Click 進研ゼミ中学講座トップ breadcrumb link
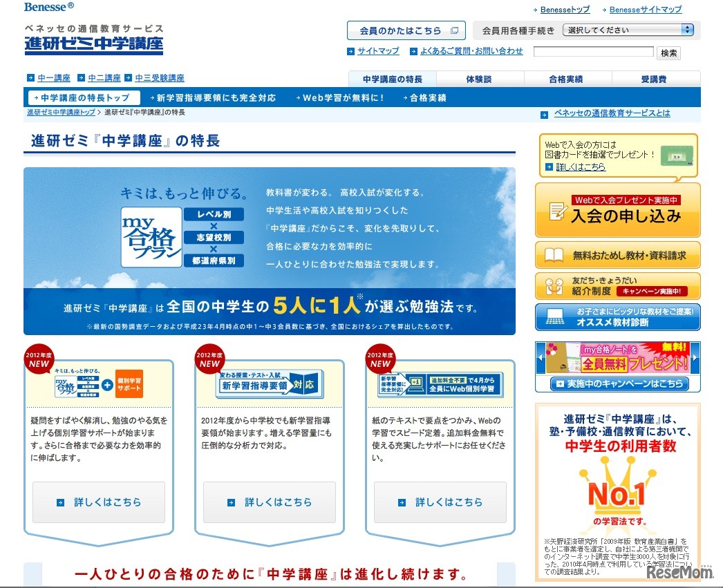The height and width of the screenshot is (588, 723). coord(61,113)
